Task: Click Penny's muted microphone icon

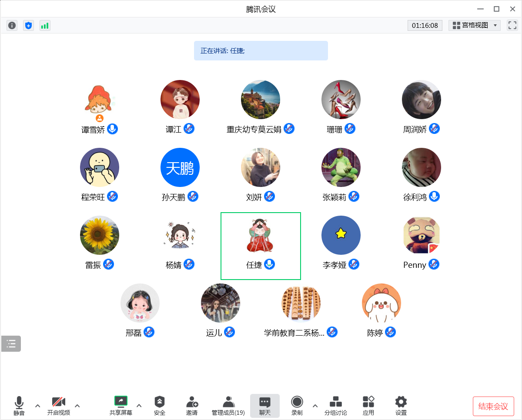Action: click(x=434, y=264)
